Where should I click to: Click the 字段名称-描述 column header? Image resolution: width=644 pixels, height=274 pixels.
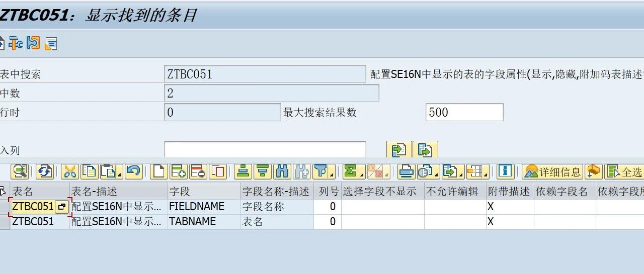(277, 191)
